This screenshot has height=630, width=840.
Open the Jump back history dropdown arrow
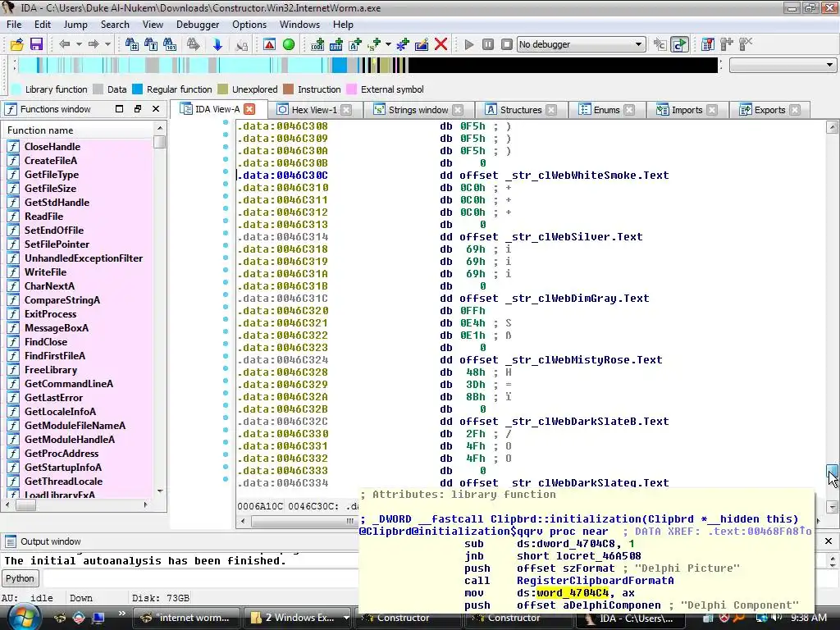click(x=79, y=44)
